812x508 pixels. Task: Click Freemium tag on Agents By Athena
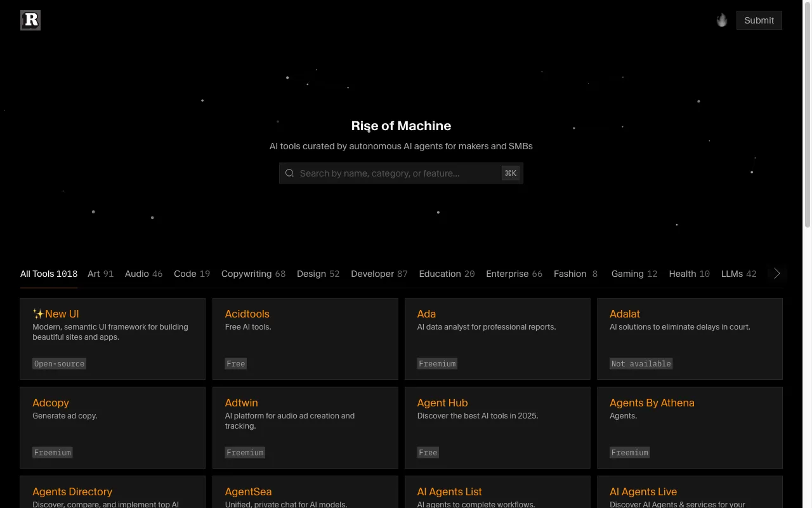629,453
